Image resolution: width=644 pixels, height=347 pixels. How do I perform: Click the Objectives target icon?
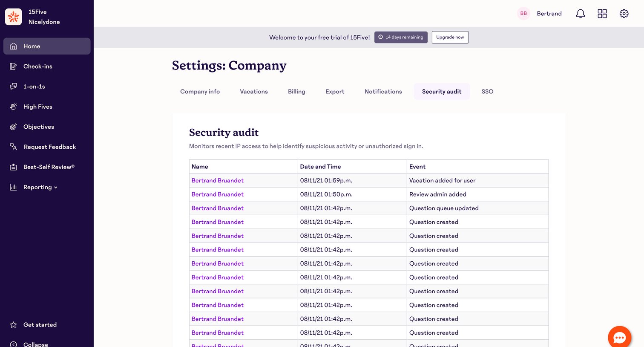point(14,127)
